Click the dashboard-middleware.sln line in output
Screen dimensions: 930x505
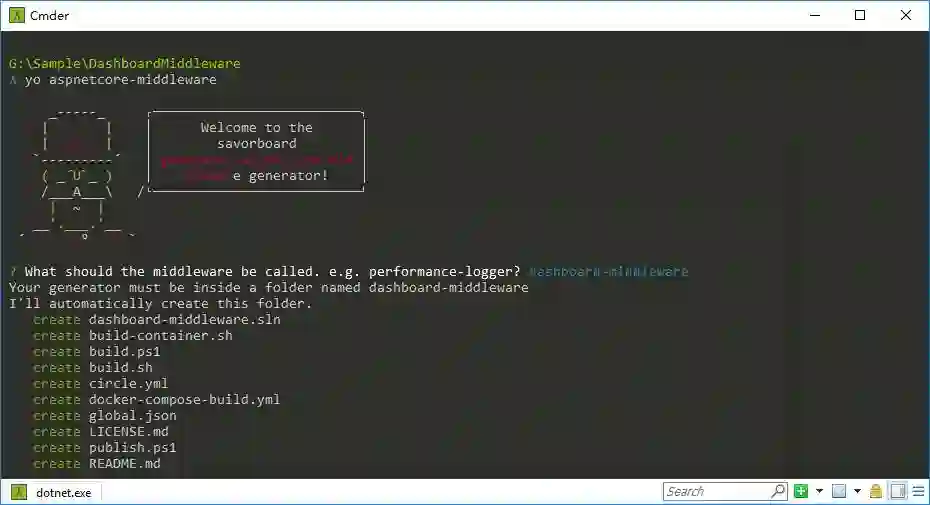[184, 319]
